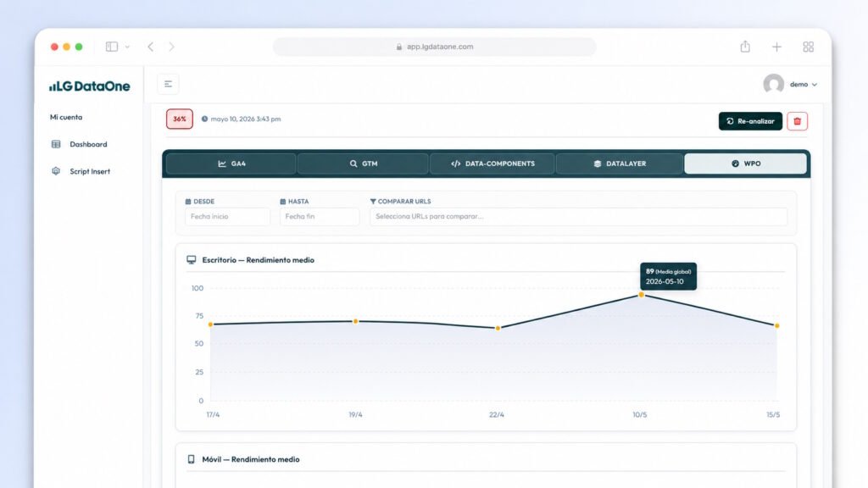This screenshot has height=488, width=868.
Task: Select the Dashboard table icon
Action: (56, 144)
